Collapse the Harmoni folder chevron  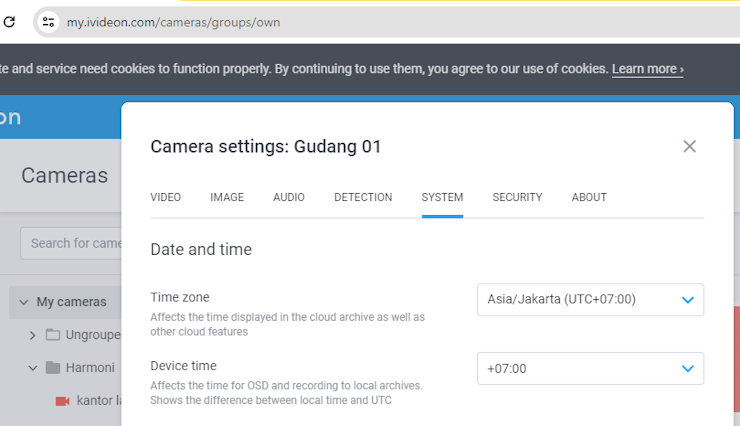(x=33, y=368)
